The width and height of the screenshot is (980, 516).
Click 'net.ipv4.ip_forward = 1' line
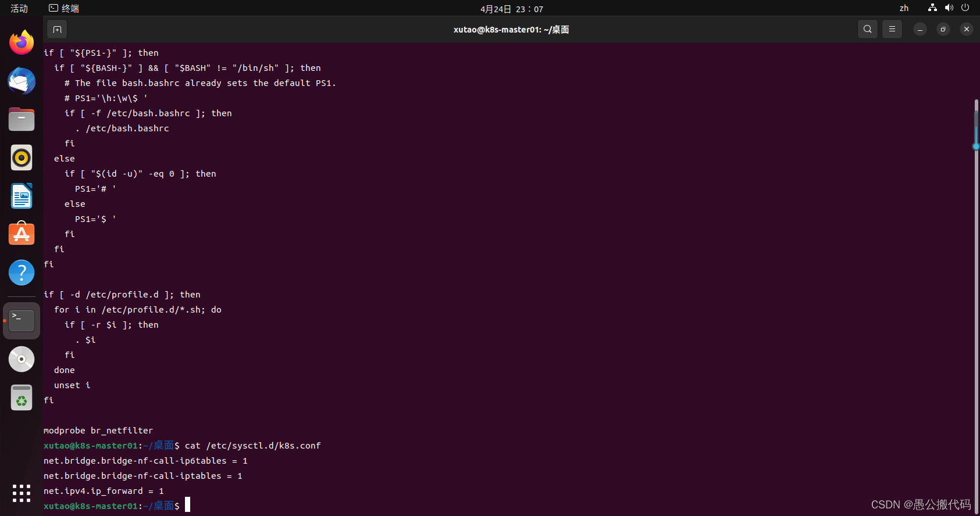pos(104,491)
